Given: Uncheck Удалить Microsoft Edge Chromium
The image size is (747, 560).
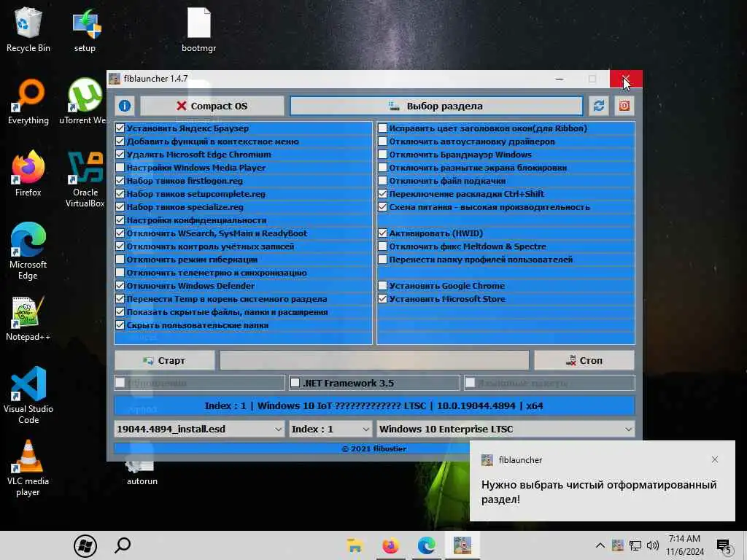Looking at the screenshot, I should [120, 155].
